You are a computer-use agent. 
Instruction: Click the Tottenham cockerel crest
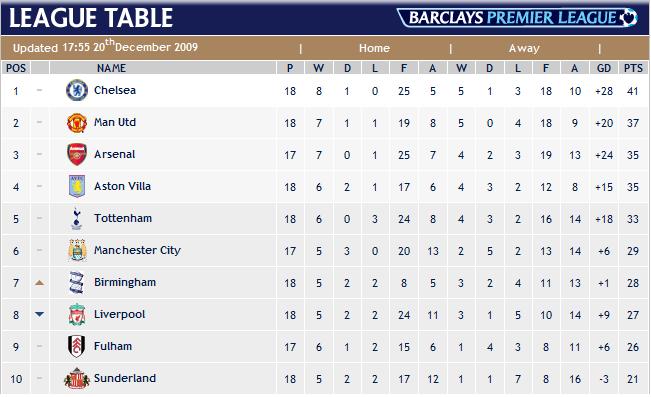(x=76, y=218)
